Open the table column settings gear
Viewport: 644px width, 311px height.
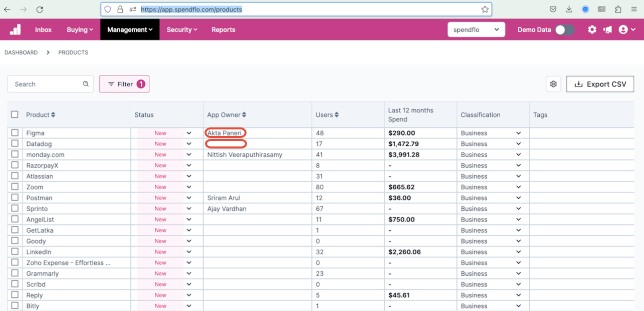pyautogui.click(x=553, y=84)
